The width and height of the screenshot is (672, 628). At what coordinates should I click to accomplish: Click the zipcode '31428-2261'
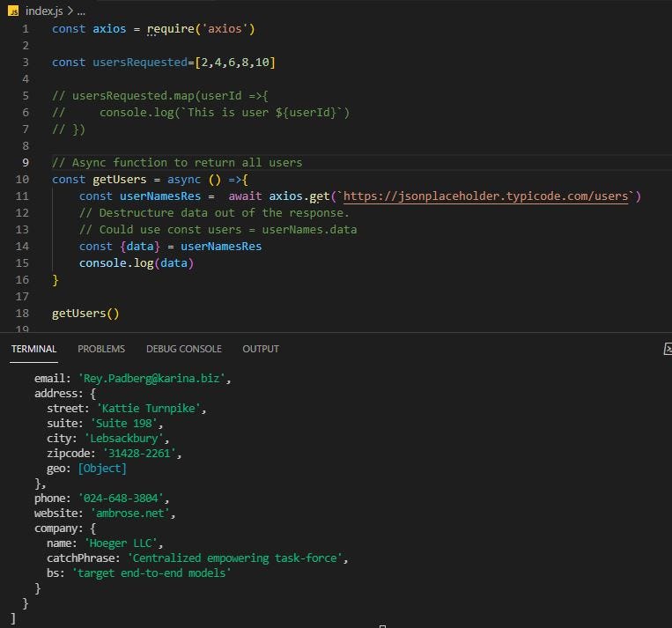click(x=139, y=454)
